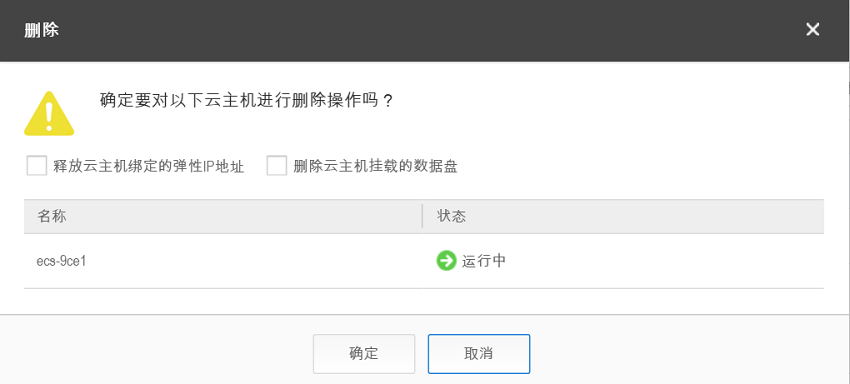The image size is (850, 384).
Task: Click the yellow warning triangle icon
Action: [49, 113]
